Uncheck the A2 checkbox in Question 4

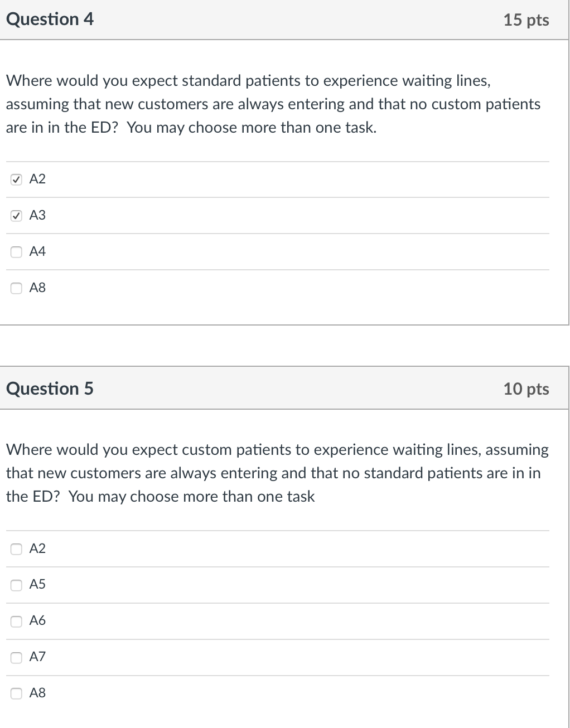16,179
